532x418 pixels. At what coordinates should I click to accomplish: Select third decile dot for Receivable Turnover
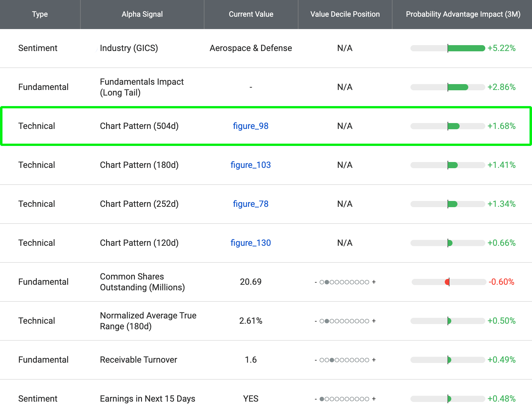332,360
